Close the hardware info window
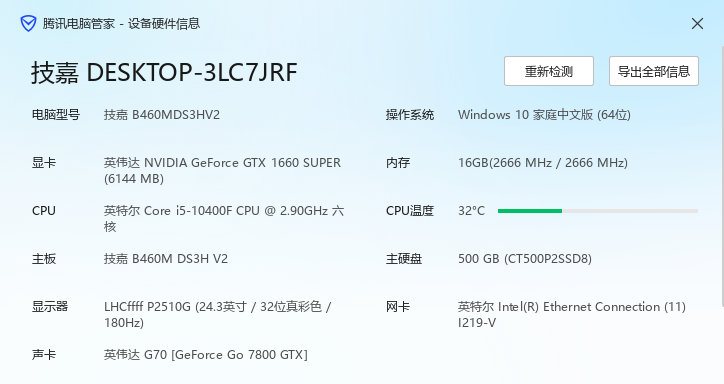The image size is (724, 384). click(x=697, y=24)
